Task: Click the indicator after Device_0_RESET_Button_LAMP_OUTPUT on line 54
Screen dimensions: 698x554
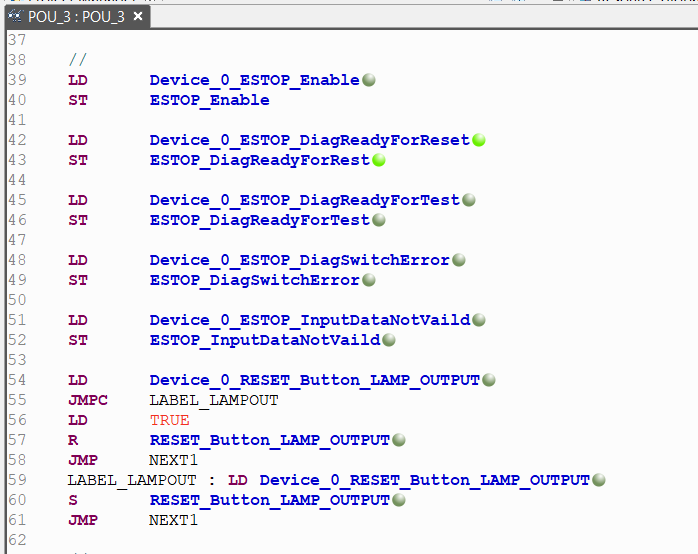Action: pos(489,380)
